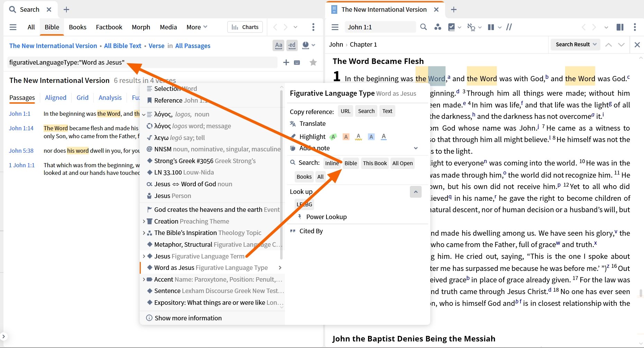The height and width of the screenshot is (348, 644).
Task: Open the visual filters menu in the NIV panel
Action: [x=452, y=27]
